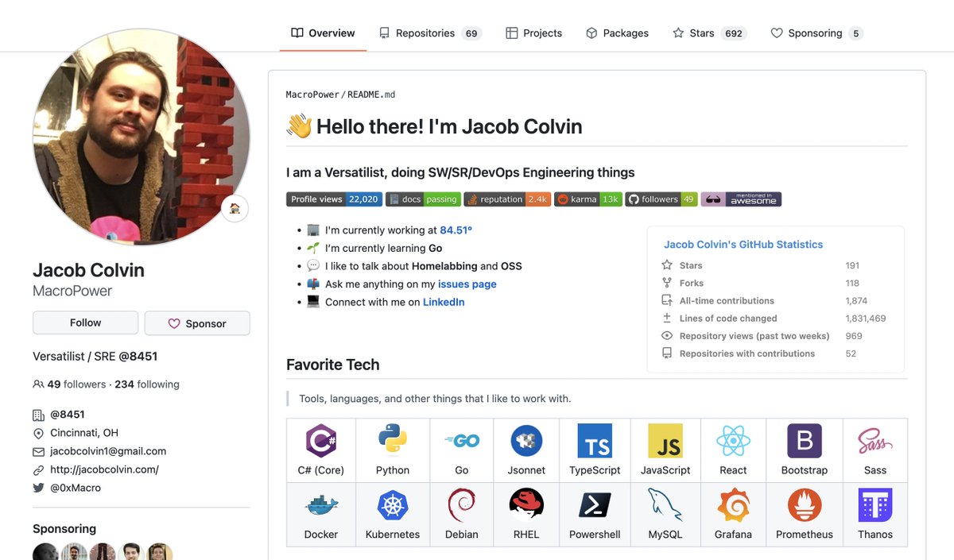This screenshot has height=560, width=954.
Task: Click the Powershell logo icon
Action: (595, 505)
